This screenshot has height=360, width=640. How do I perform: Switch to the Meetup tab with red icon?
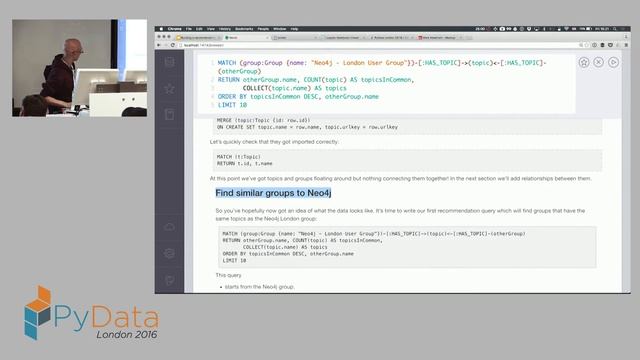pyautogui.click(x=439, y=38)
